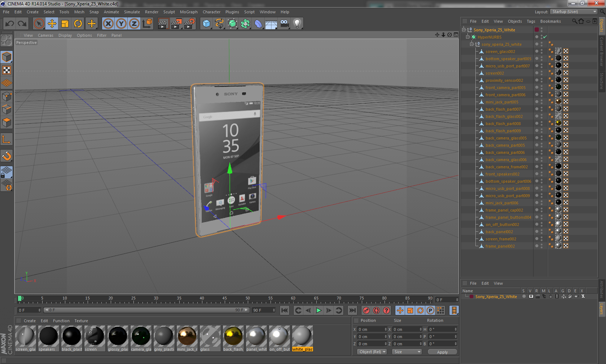606x364 pixels.
Task: Toggle HyperNURBS enable checkmark
Action: [x=545, y=37]
